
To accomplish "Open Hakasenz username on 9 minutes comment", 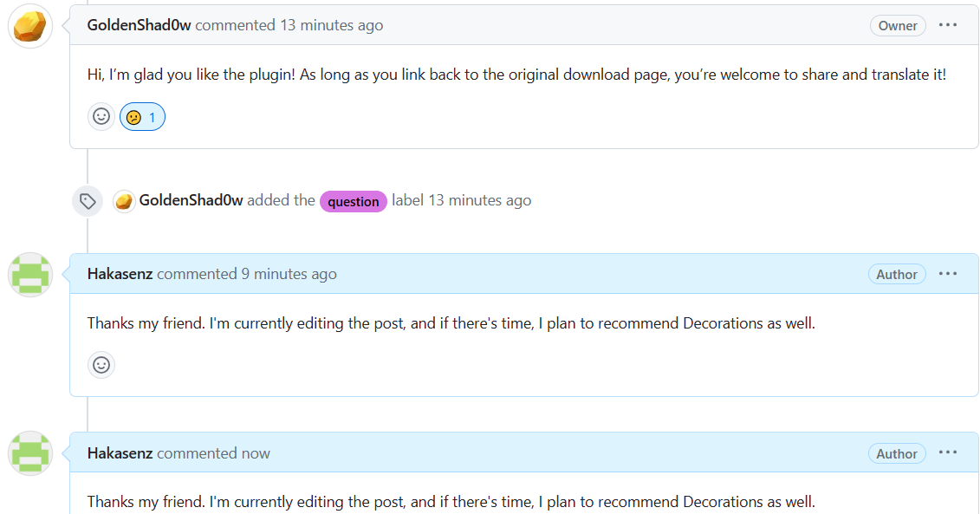I will tap(120, 274).
